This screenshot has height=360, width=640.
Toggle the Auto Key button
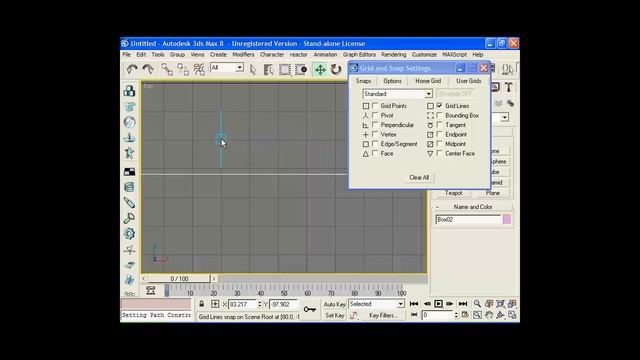[334, 304]
